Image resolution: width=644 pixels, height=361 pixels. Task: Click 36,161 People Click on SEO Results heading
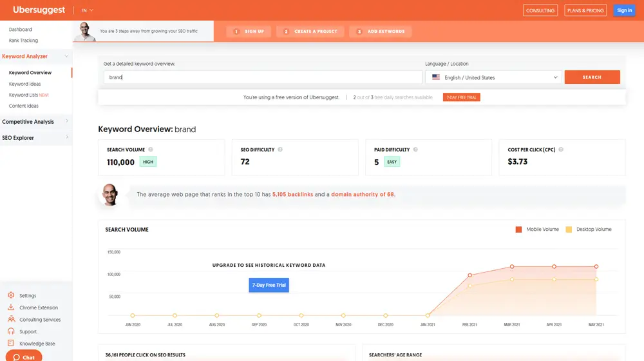145,355
